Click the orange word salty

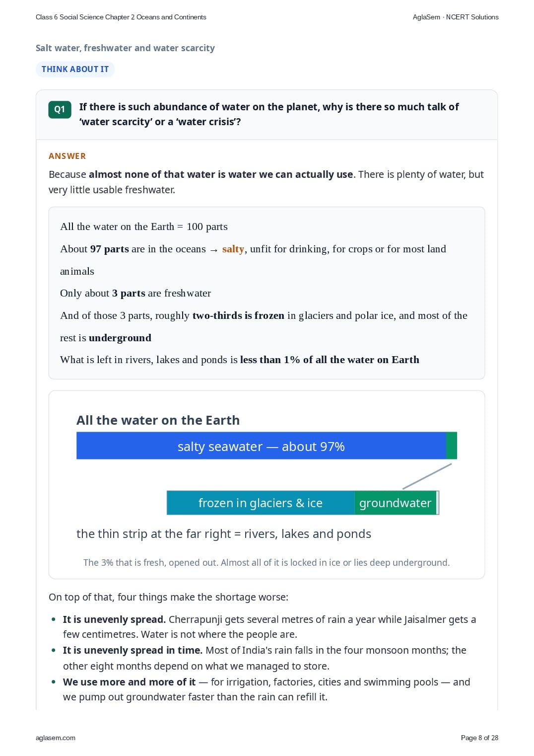(x=233, y=249)
